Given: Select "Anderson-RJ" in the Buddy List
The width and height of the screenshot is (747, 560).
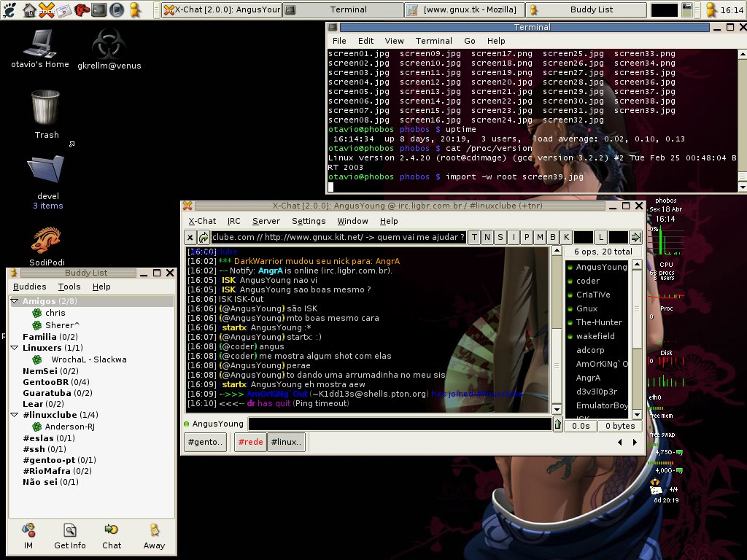Looking at the screenshot, I should point(69,427).
